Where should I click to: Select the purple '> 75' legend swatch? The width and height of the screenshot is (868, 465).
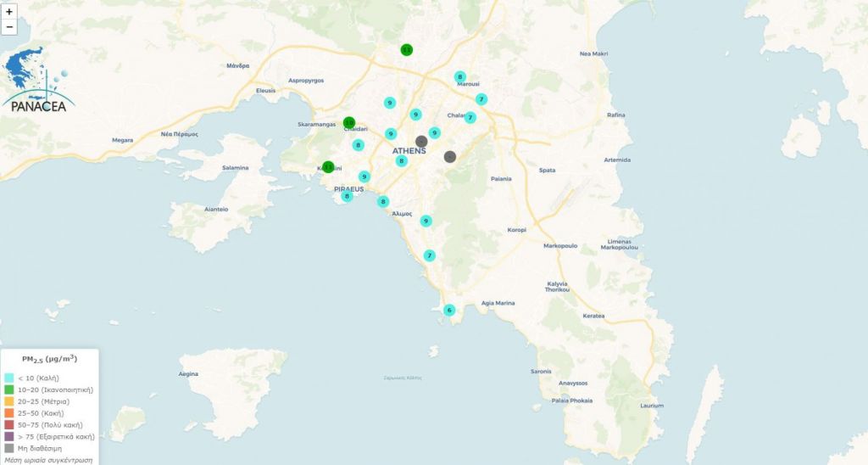click(x=9, y=436)
